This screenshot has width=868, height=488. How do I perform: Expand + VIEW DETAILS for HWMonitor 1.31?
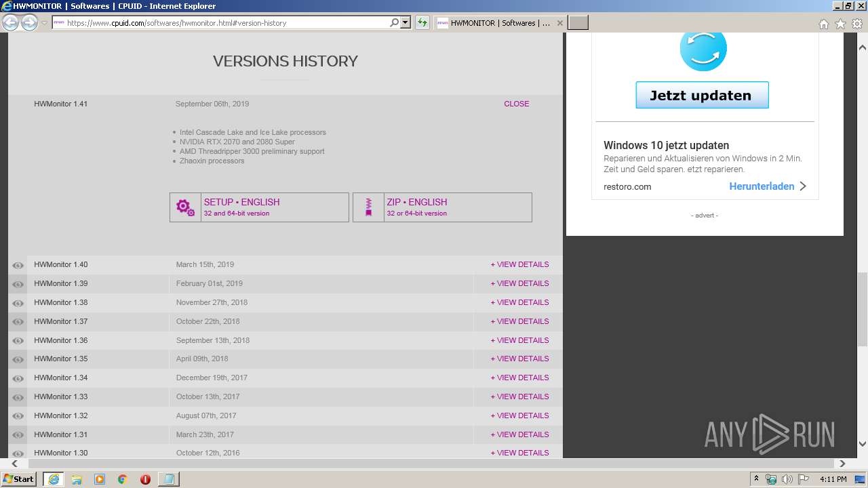point(519,434)
